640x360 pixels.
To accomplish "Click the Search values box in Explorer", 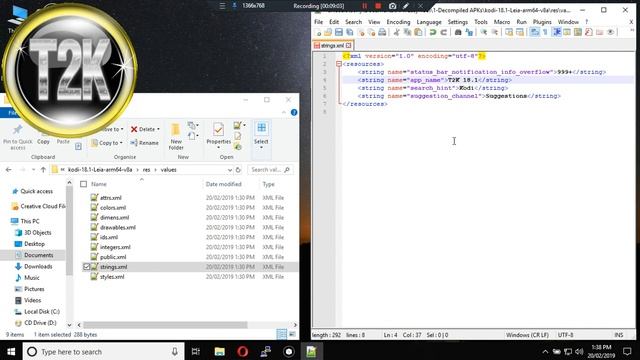I will (269, 169).
